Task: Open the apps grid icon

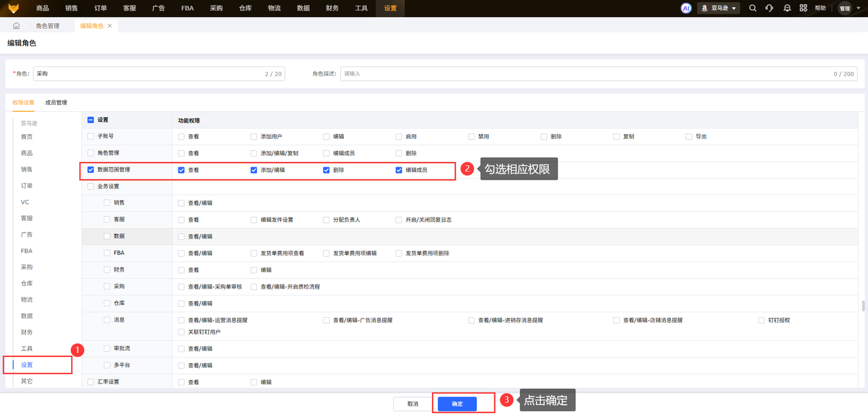Action: 804,8
